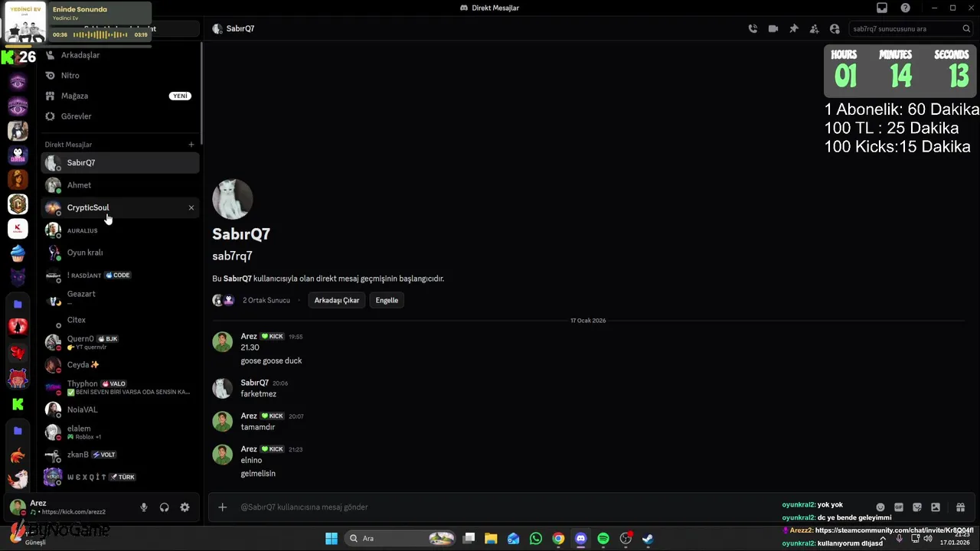Open the Quern0 direct message
Screen dimensions: 980x551
pos(119,342)
